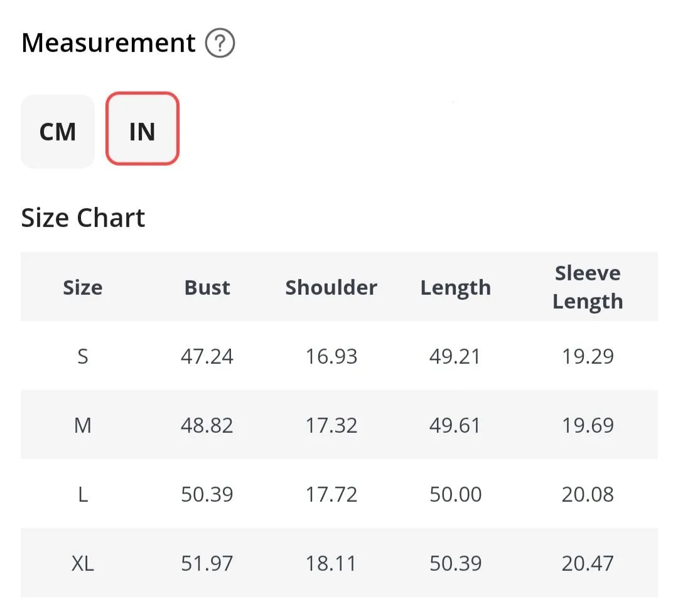
Task: Click the Sleeve Length column header
Action: (588, 287)
